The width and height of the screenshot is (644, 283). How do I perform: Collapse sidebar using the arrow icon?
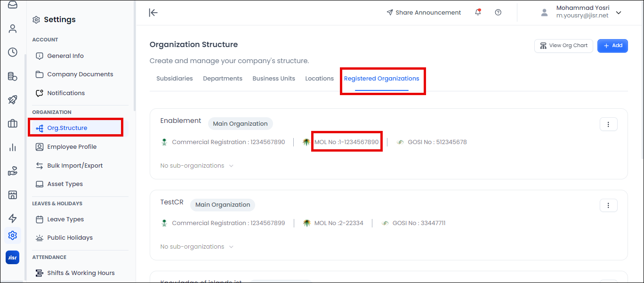[x=153, y=13]
